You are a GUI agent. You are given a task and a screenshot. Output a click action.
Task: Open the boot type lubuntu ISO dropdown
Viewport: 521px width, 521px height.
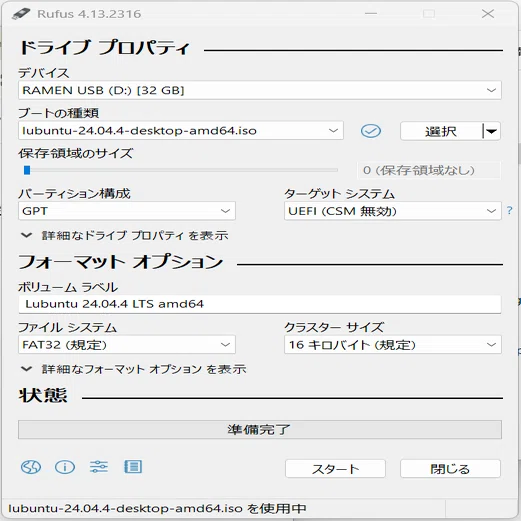181,130
